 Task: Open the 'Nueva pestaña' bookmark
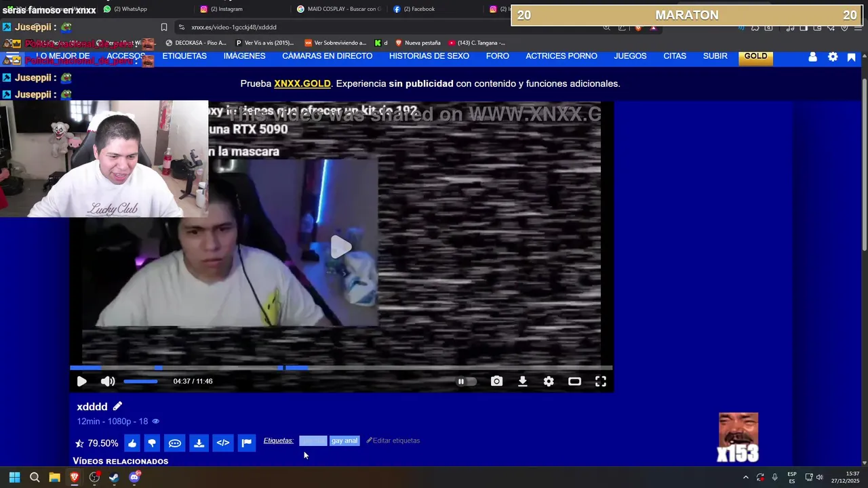coord(418,43)
